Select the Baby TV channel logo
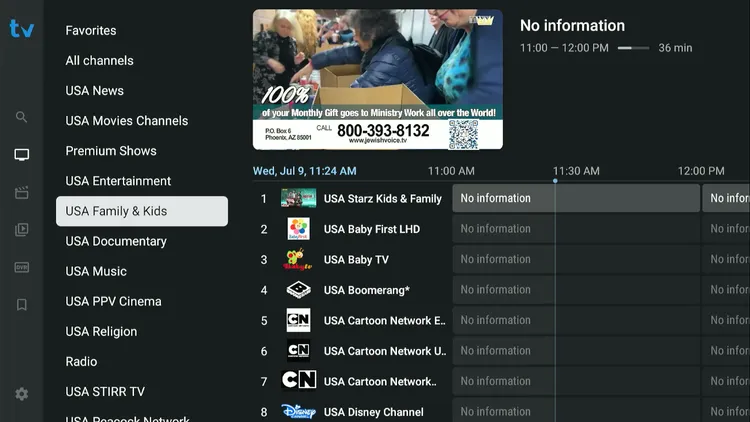This screenshot has height=422, width=750. coord(298,259)
